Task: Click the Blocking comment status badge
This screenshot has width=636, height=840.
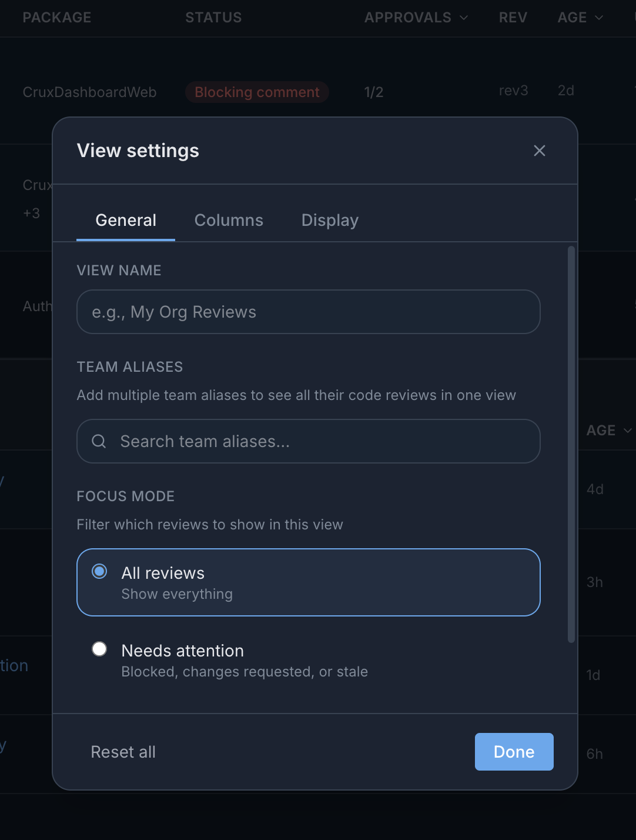Action: pyautogui.click(x=257, y=92)
